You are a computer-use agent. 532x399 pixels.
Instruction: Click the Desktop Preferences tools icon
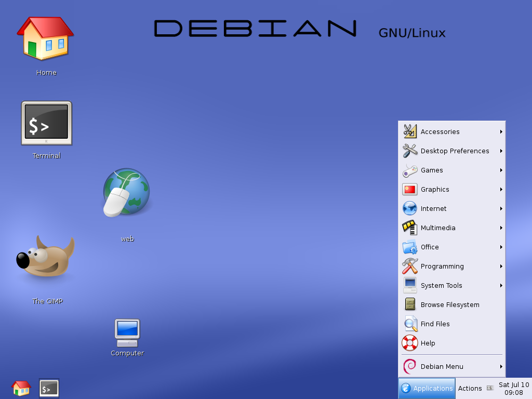point(410,151)
